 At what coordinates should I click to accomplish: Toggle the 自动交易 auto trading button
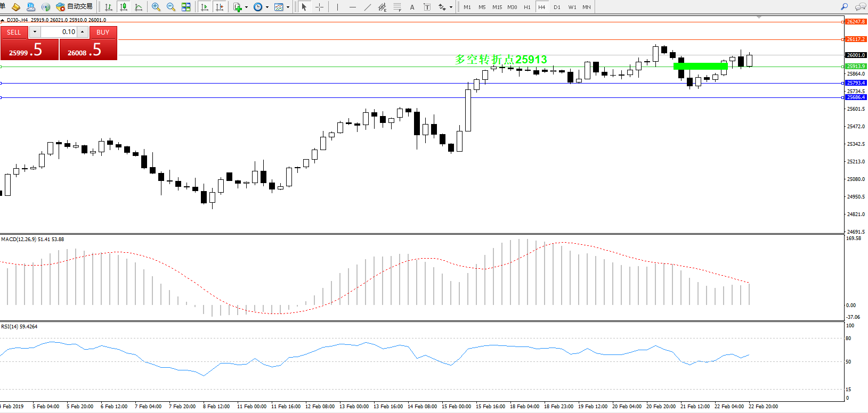tap(75, 7)
